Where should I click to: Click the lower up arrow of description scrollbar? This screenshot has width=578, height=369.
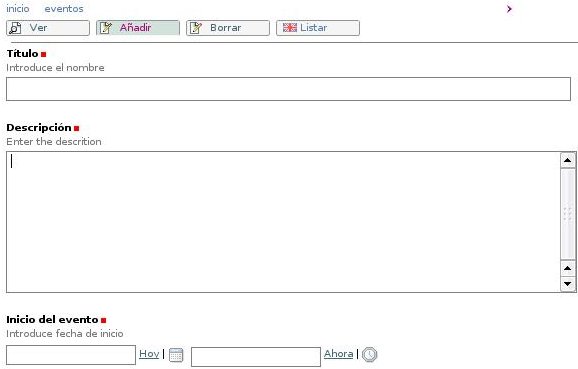568,268
